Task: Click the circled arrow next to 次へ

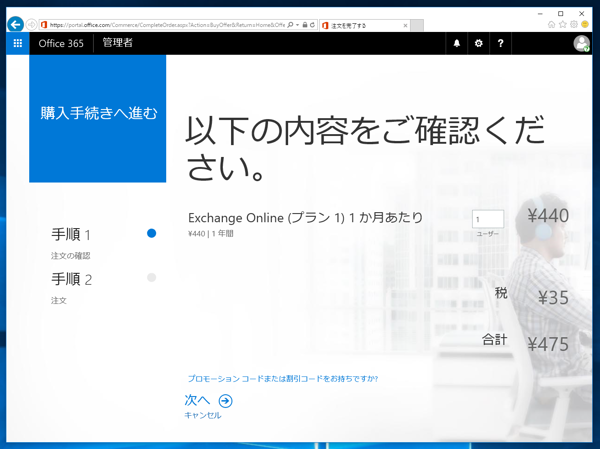Action: click(225, 401)
